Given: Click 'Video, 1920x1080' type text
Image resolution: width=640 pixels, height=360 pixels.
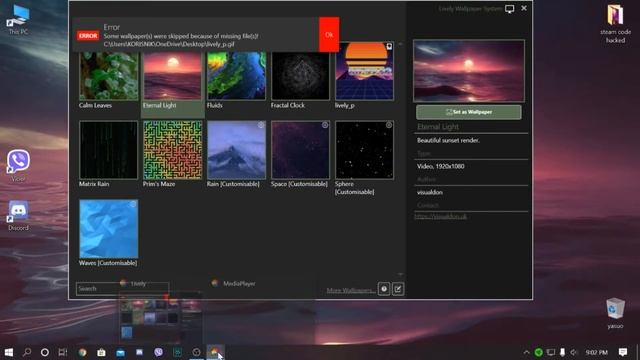Looking at the screenshot, I should point(440,166).
